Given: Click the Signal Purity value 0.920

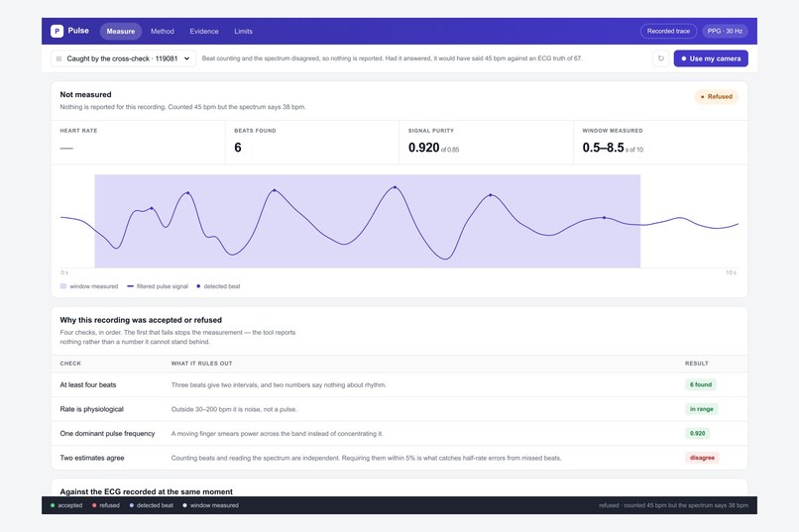Looking at the screenshot, I should (x=423, y=148).
